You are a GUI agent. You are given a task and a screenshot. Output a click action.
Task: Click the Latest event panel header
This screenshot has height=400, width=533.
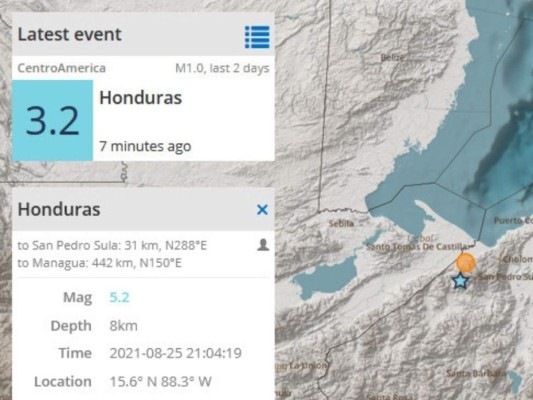tap(143, 34)
